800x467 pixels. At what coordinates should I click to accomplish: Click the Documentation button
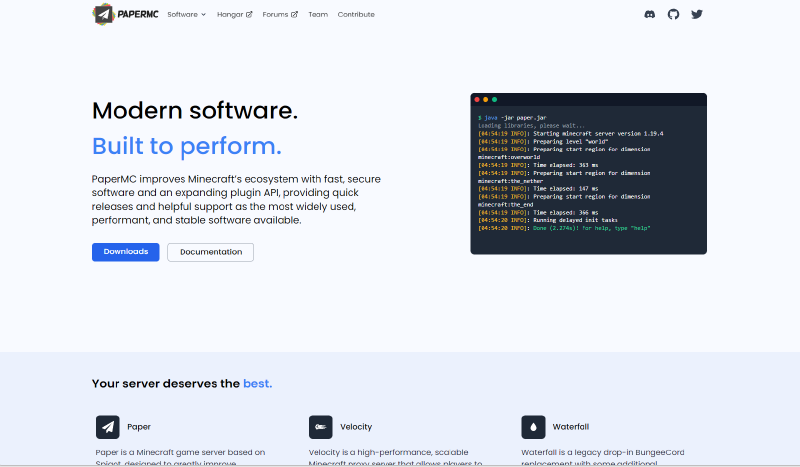210,252
